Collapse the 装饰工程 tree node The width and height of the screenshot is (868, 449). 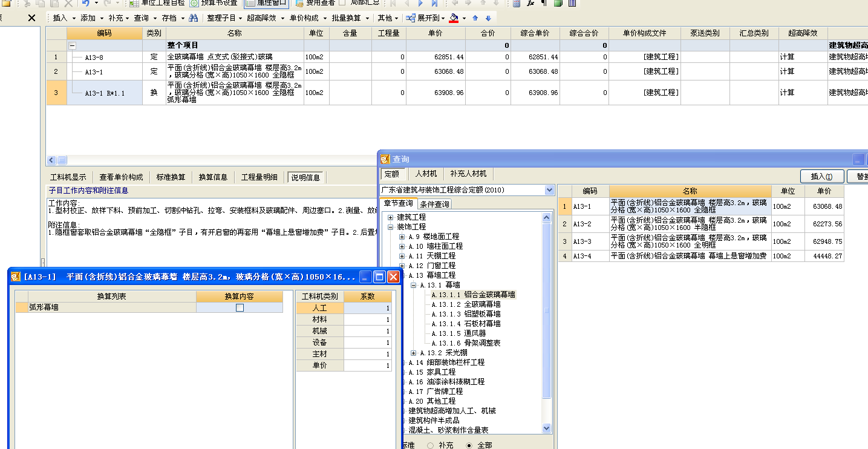coord(391,227)
